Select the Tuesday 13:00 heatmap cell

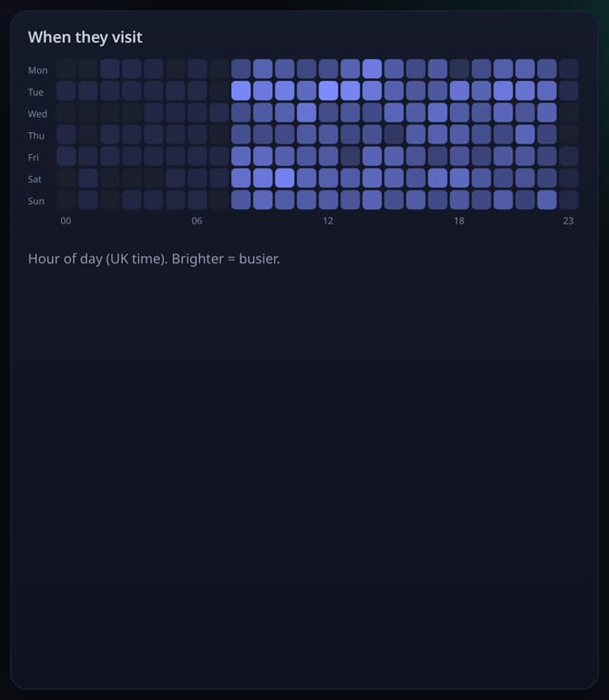pos(350,90)
